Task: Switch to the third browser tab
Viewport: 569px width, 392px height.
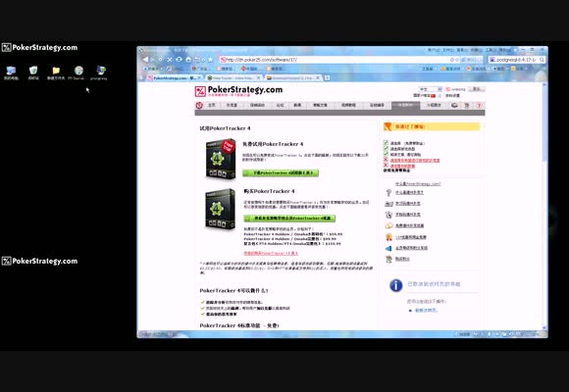Action: coord(293,78)
